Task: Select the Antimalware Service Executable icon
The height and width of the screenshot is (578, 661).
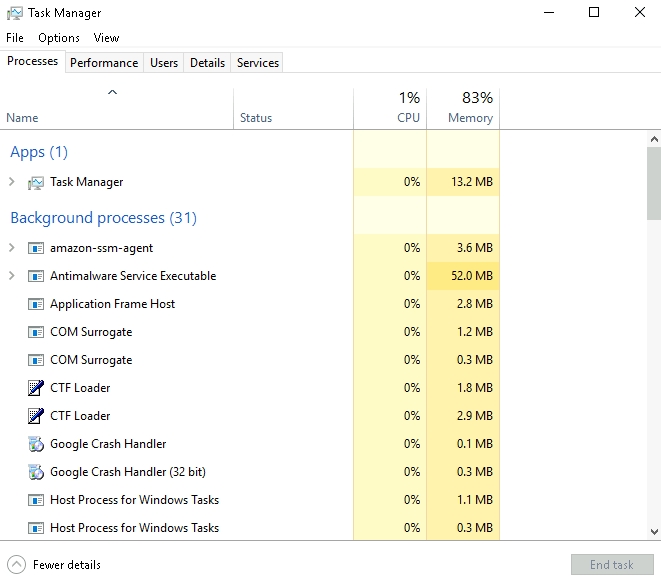Action: coord(36,276)
